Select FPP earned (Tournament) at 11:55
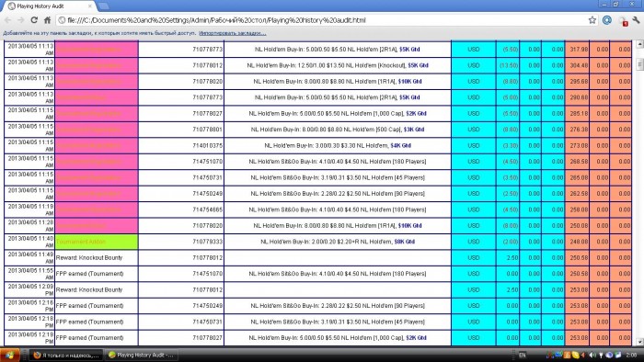The width and height of the screenshot is (644, 362). 89,274
